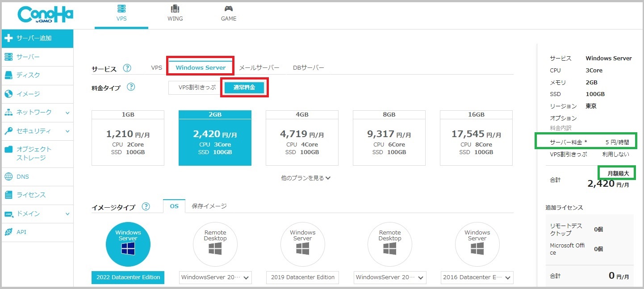Image resolution: width=644 pixels, height=289 pixels.
Task: Click the サーバー sidebar server icon
Action: (8, 57)
